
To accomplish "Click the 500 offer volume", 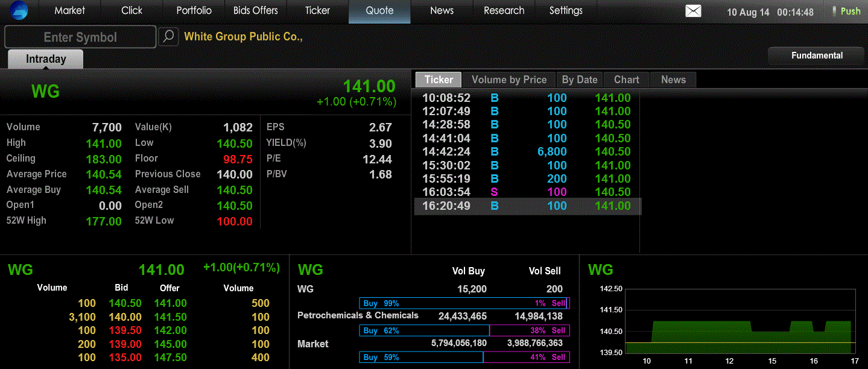I will click(x=261, y=303).
